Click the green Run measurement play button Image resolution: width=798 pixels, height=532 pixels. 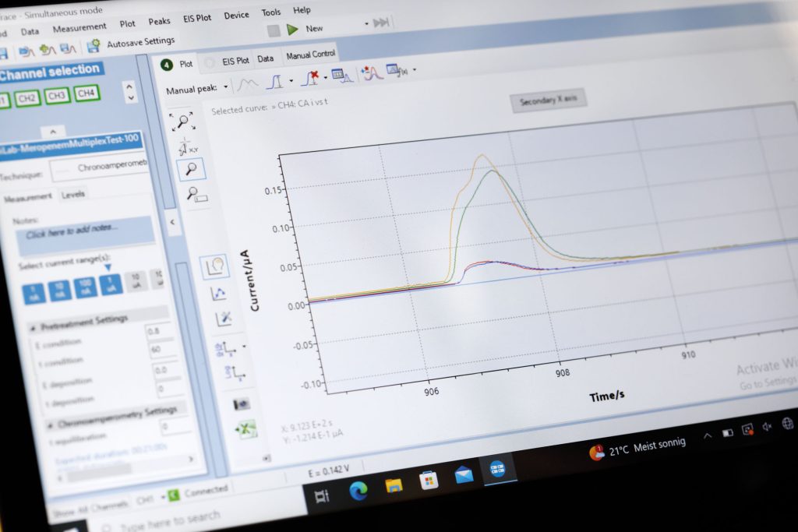[292, 30]
